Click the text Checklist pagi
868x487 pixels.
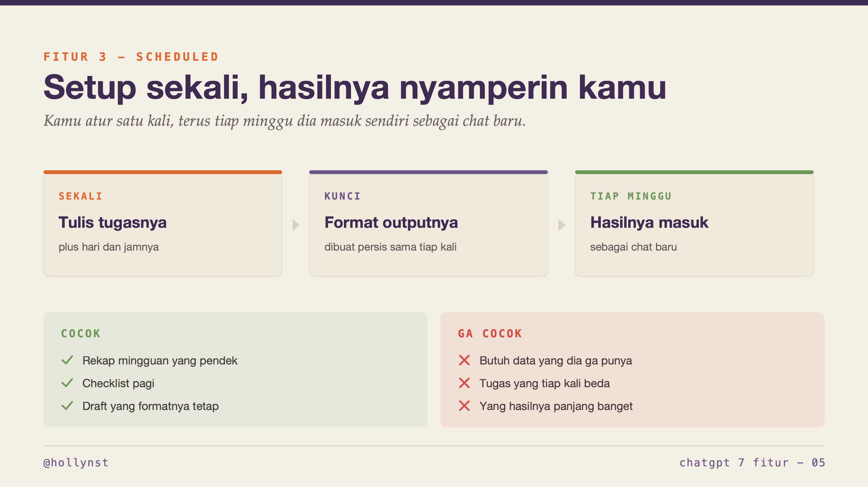pyautogui.click(x=118, y=384)
